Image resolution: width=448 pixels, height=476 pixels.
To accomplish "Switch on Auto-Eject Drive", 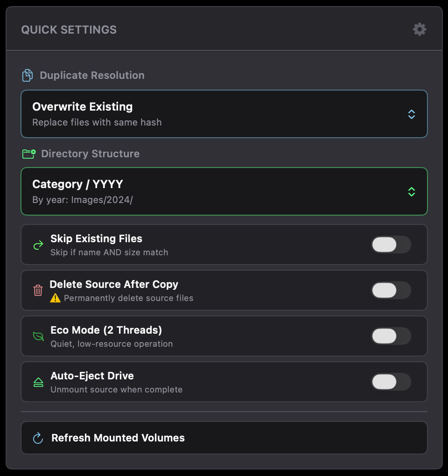I will pyautogui.click(x=391, y=382).
